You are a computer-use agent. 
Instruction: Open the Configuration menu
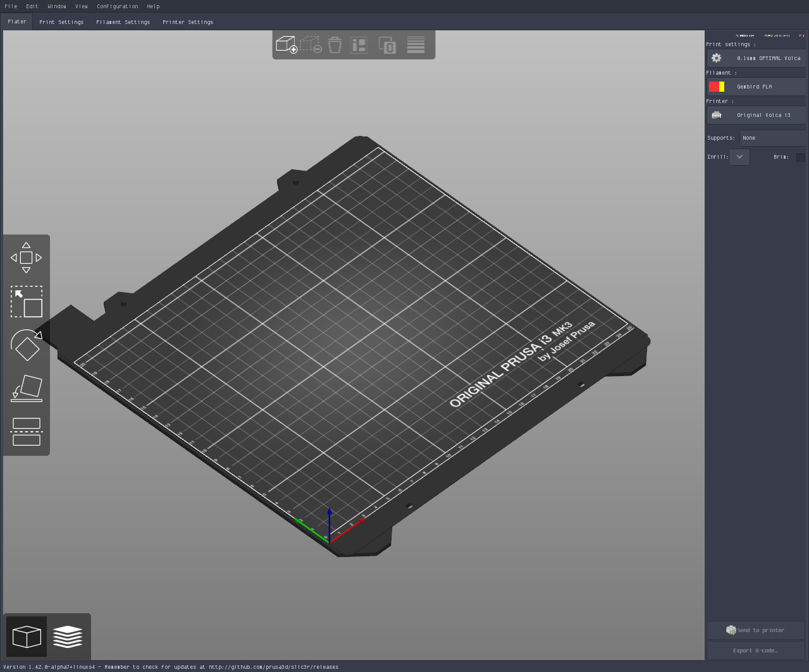[117, 6]
